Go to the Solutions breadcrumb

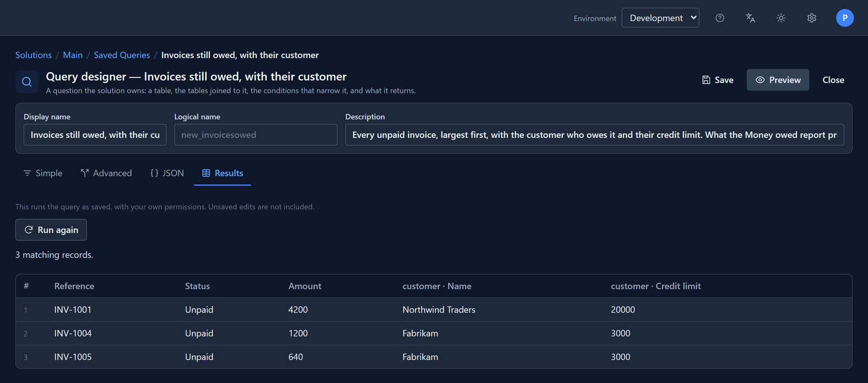pos(34,55)
